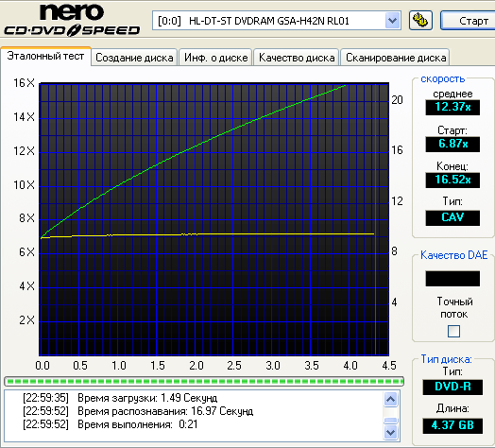495x448 pixels.
Task: Switch to the Эталонный тест tab
Action: 45,56
